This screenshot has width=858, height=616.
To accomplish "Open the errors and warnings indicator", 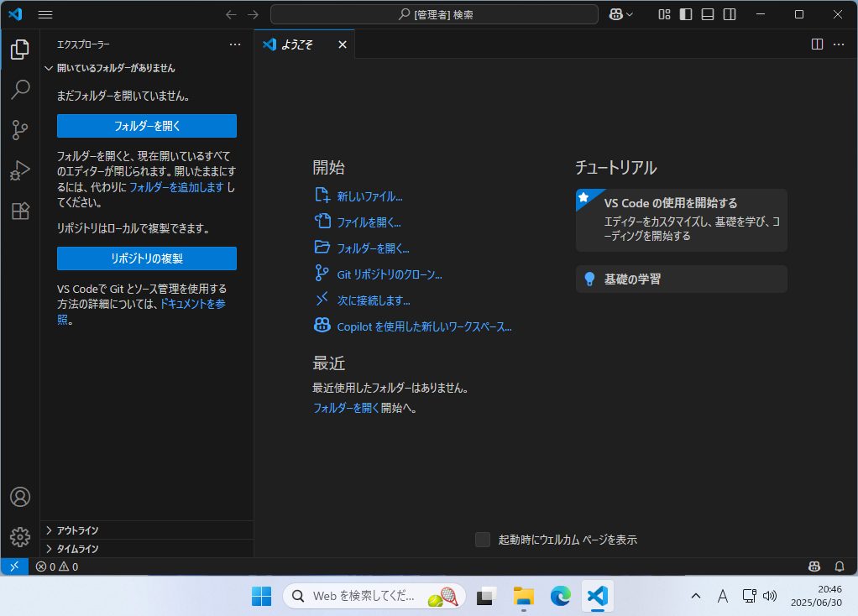I will pyautogui.click(x=57, y=566).
